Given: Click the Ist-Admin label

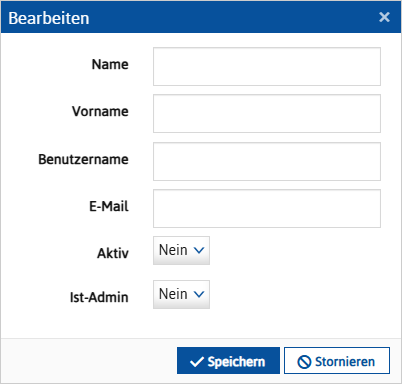Looking at the screenshot, I should (99, 297).
